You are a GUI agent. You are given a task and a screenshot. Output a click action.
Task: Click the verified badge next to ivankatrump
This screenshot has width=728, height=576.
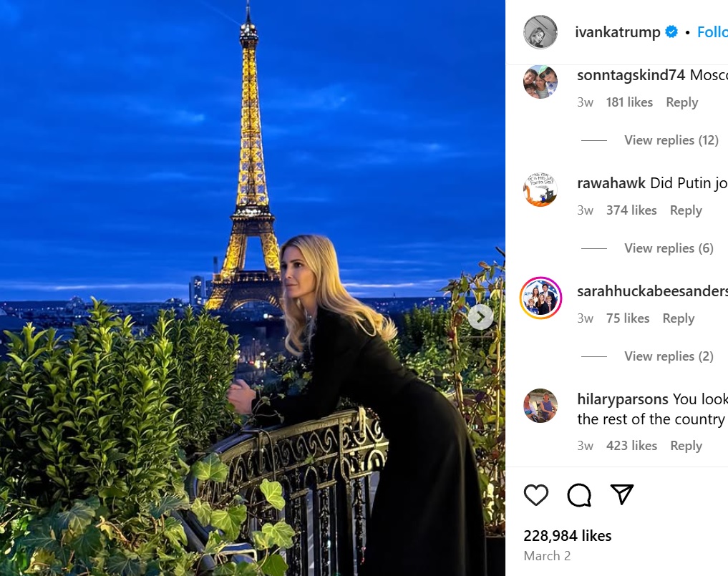[x=671, y=32]
